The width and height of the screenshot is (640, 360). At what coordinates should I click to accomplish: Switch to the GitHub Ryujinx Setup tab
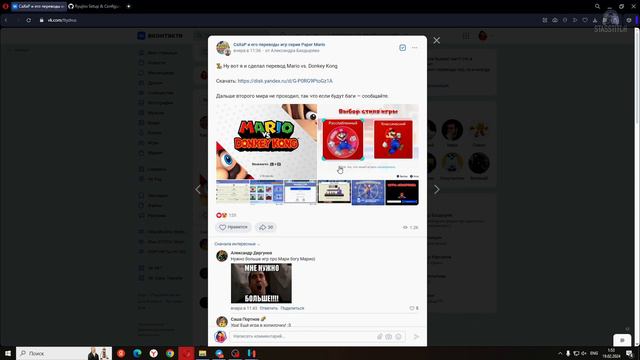click(x=94, y=6)
